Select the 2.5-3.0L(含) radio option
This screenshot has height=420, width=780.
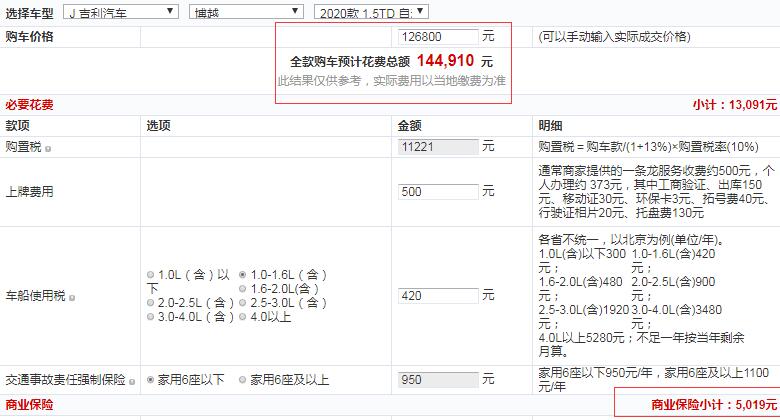[243, 303]
